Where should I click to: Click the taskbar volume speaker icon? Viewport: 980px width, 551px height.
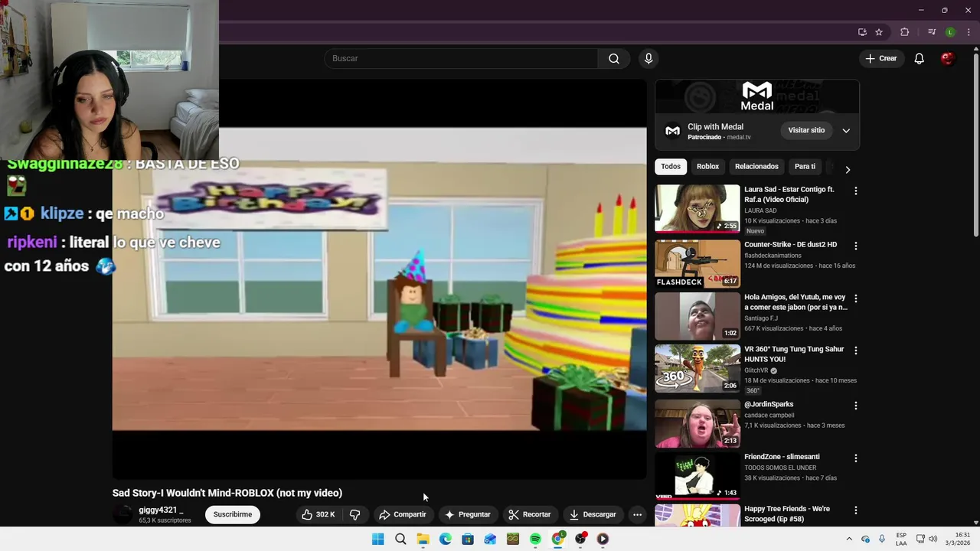(933, 540)
